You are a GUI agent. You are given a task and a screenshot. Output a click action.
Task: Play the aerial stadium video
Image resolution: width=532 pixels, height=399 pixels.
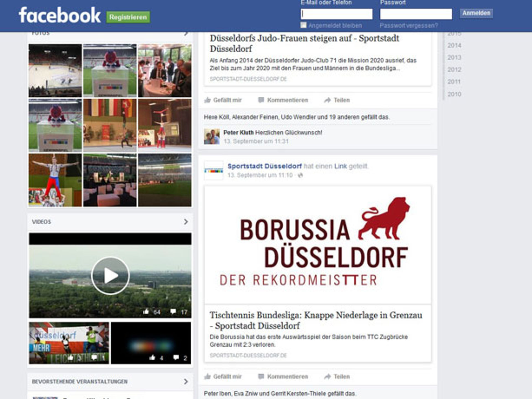coord(110,276)
